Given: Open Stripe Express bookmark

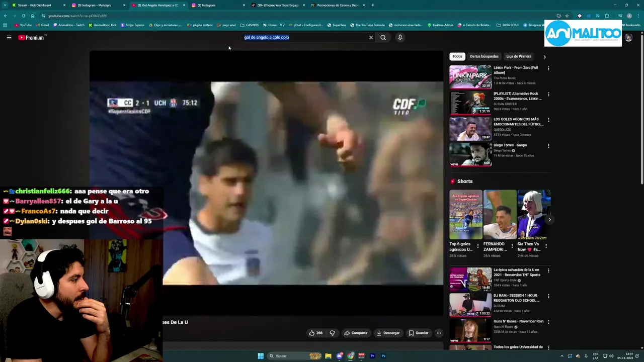Looking at the screenshot, I should click(x=132, y=25).
